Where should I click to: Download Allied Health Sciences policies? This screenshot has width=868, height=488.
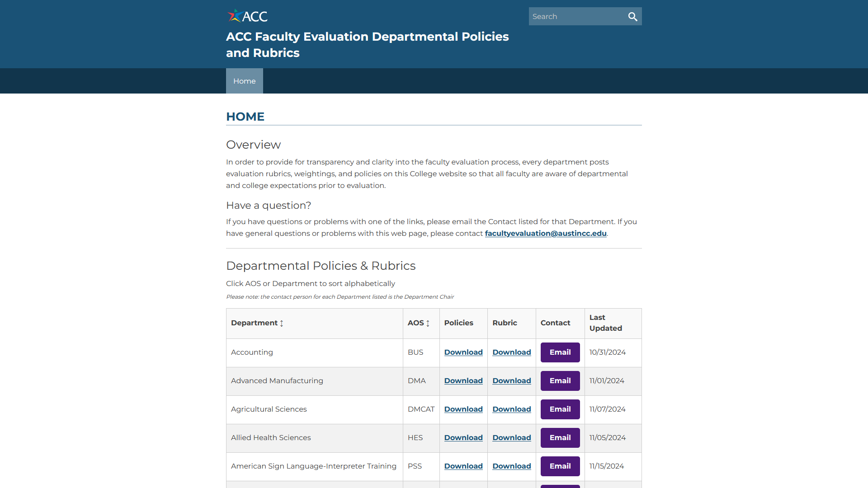463,438
